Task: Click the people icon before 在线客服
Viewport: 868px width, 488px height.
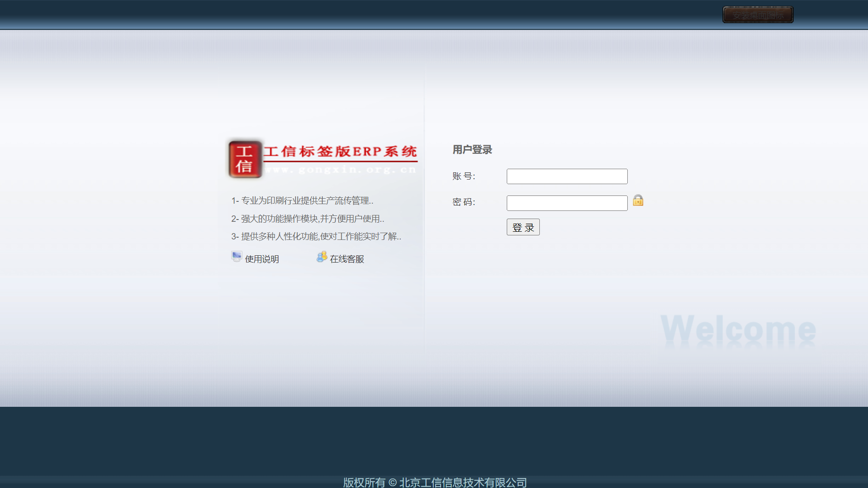Action: (x=322, y=257)
